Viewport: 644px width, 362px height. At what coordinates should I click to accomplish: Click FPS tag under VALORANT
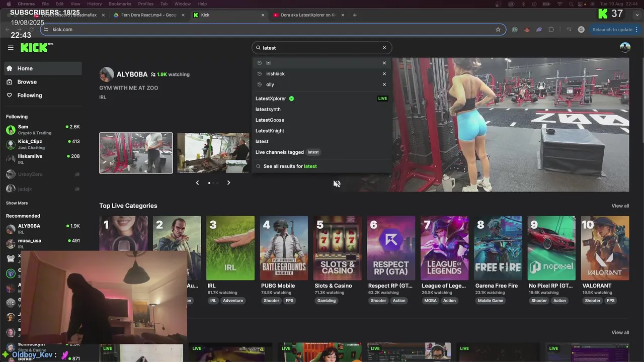pos(610,301)
